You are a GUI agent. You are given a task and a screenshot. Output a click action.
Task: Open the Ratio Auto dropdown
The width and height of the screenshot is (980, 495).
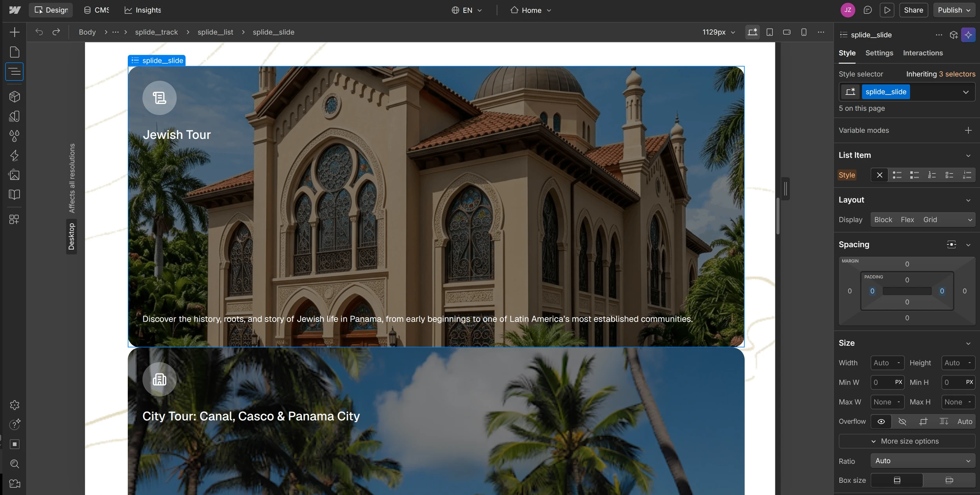[x=923, y=461]
